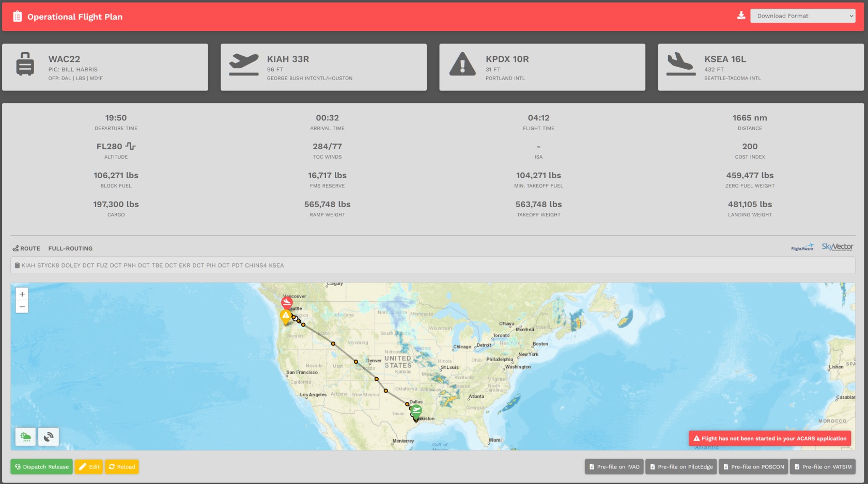Click the clipboard icon before the route string
This screenshot has width=868, height=484.
[x=17, y=265]
